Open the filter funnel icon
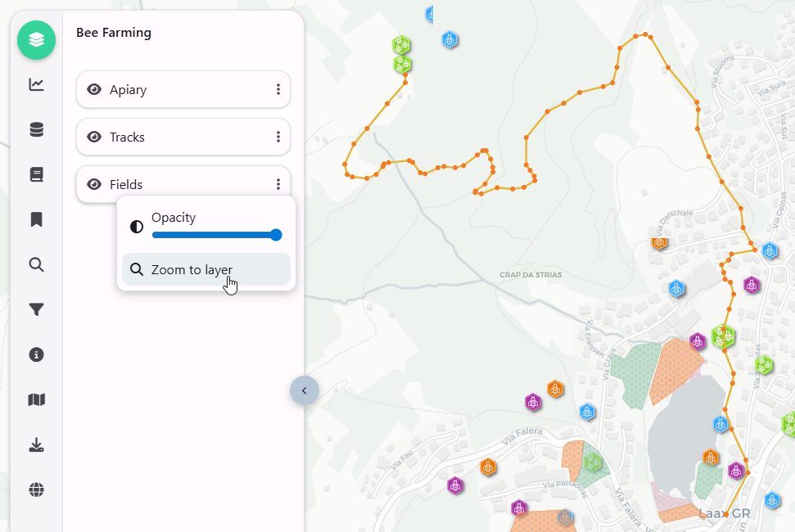 (36, 309)
